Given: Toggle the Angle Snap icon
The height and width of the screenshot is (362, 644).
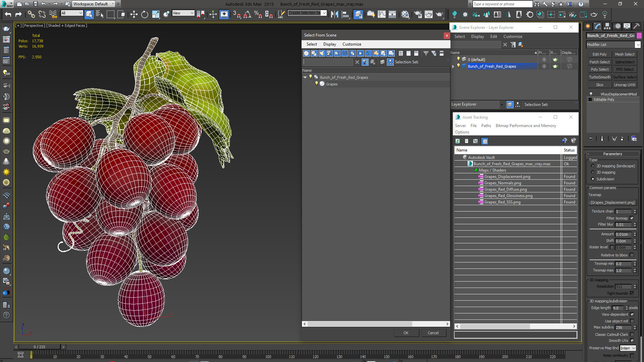Looking at the screenshot, I should pyautogui.click(x=248, y=14).
